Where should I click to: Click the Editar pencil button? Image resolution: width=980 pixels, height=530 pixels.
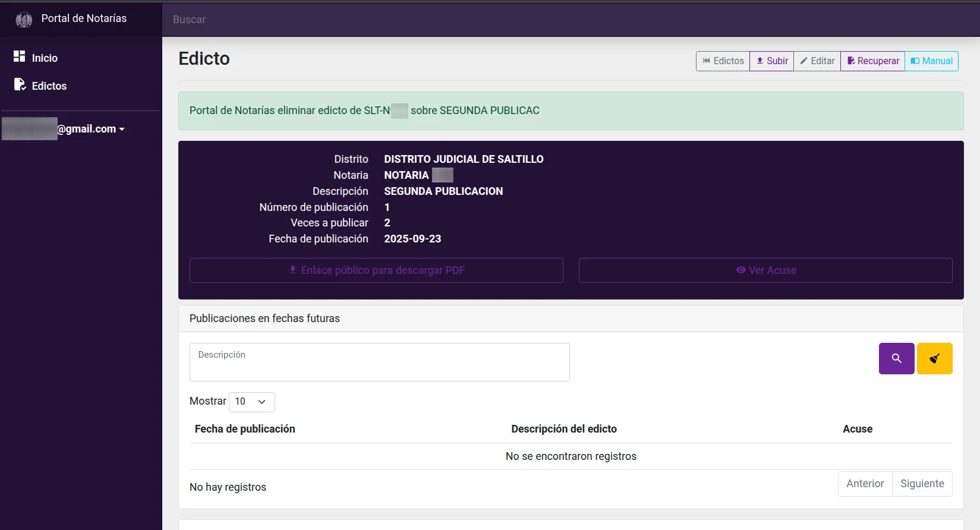(x=817, y=61)
